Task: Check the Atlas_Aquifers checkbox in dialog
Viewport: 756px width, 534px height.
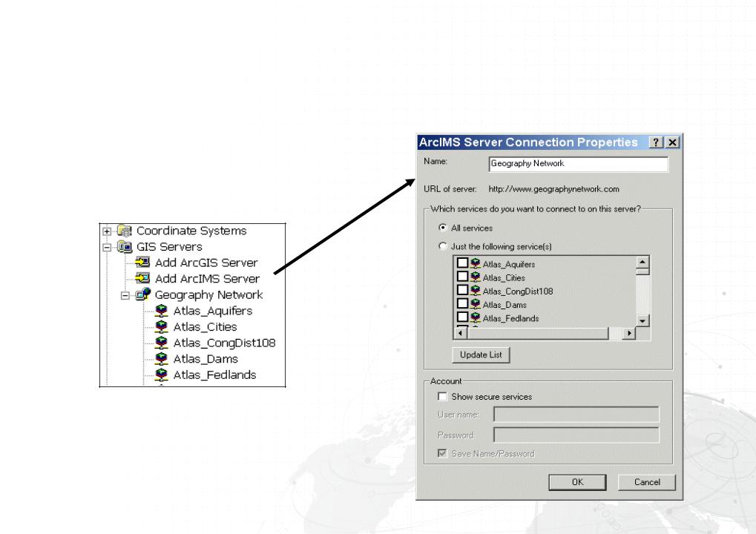Action: [x=462, y=263]
